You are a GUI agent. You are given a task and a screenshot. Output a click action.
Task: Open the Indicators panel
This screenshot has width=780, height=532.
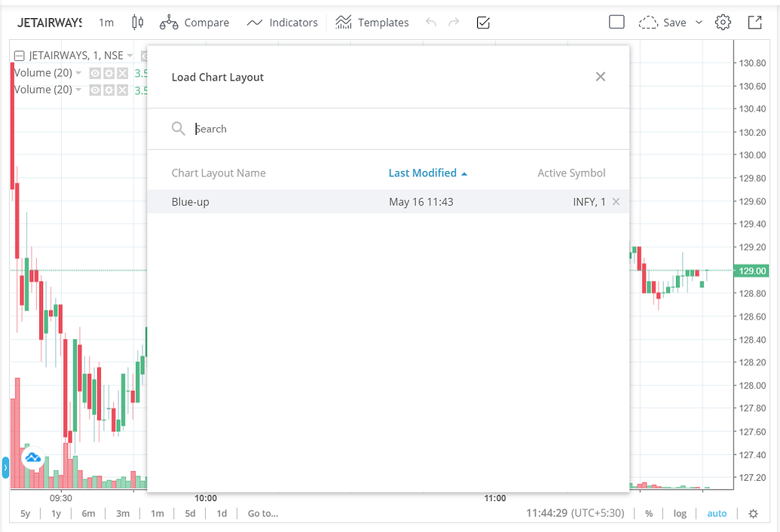[x=283, y=22]
